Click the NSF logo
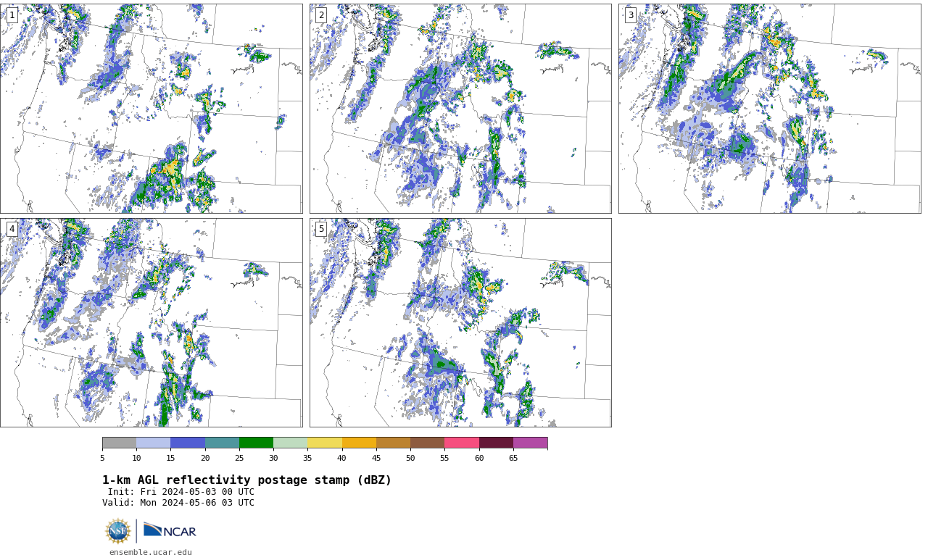 point(118,531)
